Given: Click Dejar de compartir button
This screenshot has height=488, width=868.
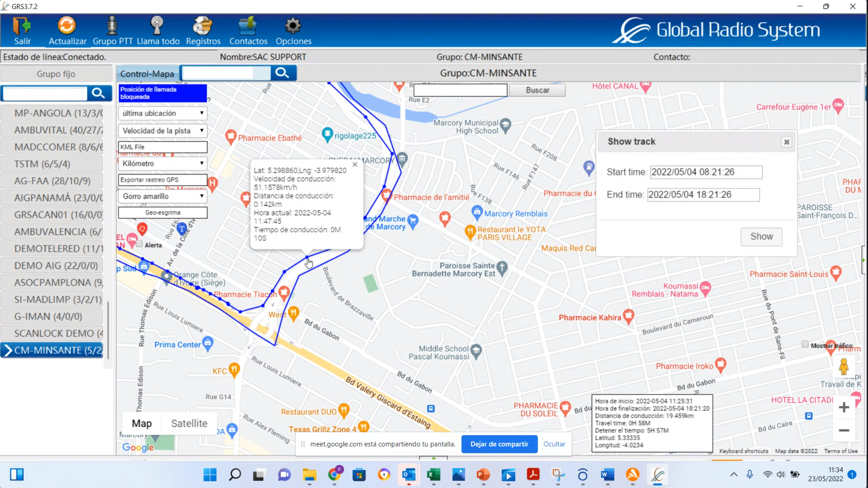Looking at the screenshot, I should point(499,444).
